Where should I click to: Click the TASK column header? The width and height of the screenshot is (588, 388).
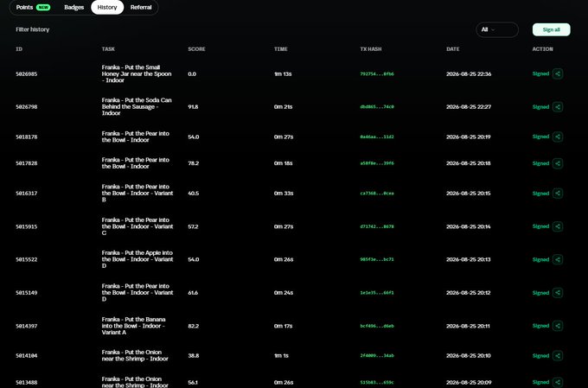108,49
